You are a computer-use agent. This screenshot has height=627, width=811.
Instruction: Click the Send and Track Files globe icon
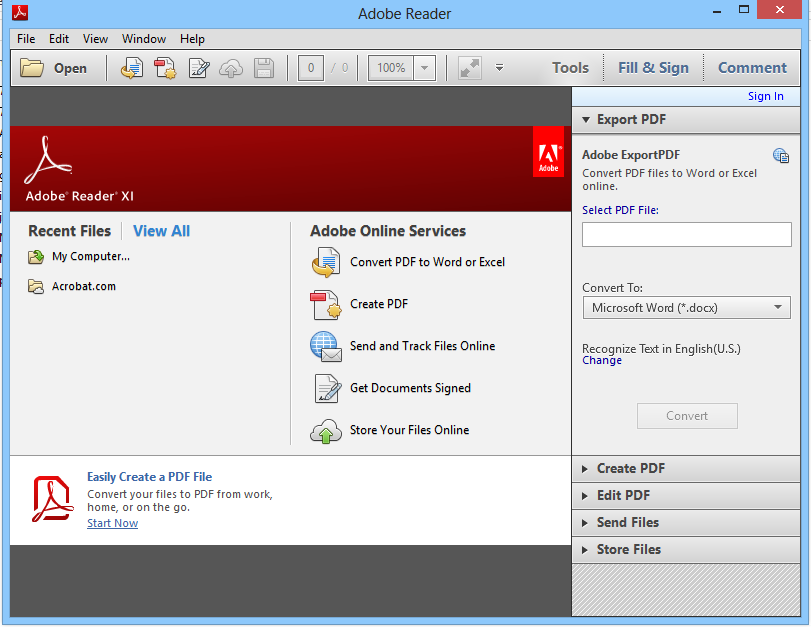(x=326, y=347)
